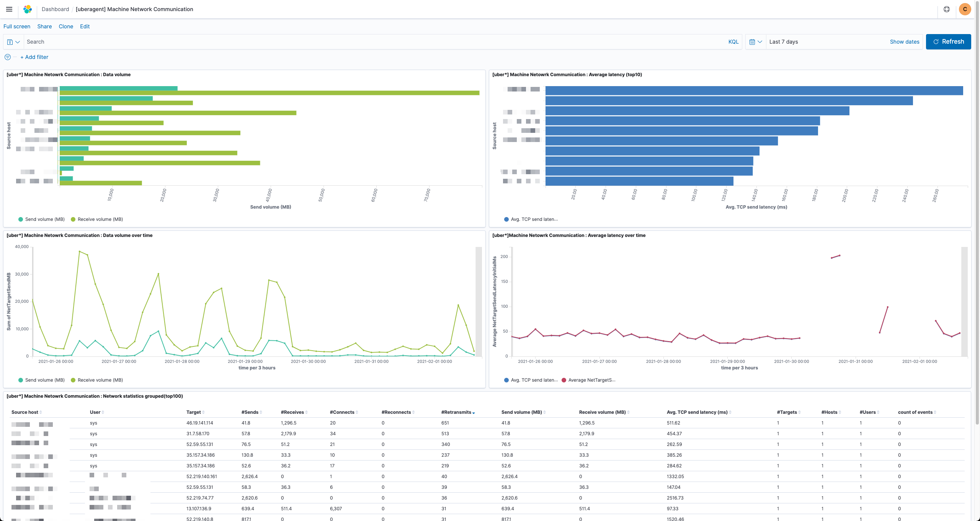Sort table by #Retransmits column arrow
Image resolution: width=980 pixels, height=521 pixels.
click(x=474, y=413)
